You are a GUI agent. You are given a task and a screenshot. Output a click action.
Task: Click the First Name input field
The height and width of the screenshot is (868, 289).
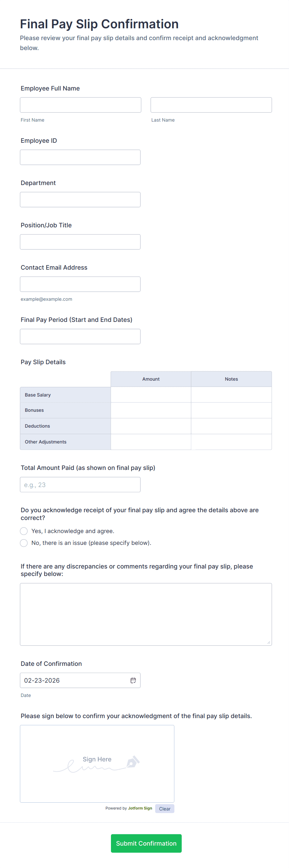(80, 105)
